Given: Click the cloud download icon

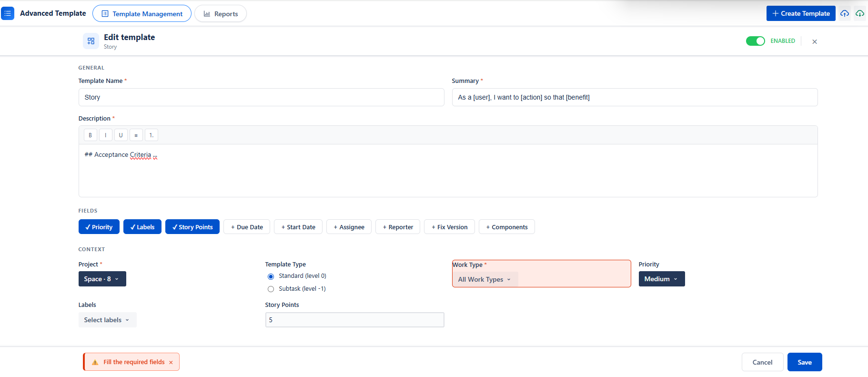Looking at the screenshot, I should tap(860, 13).
